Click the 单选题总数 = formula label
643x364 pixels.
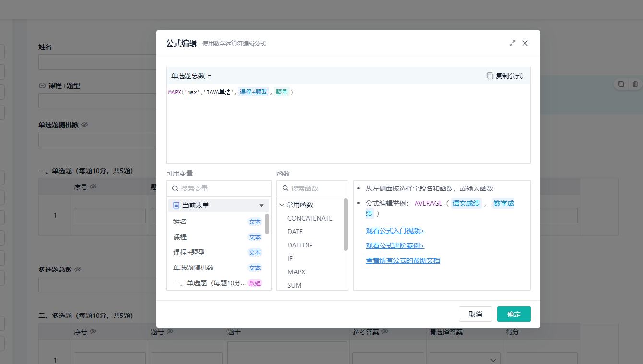point(191,76)
